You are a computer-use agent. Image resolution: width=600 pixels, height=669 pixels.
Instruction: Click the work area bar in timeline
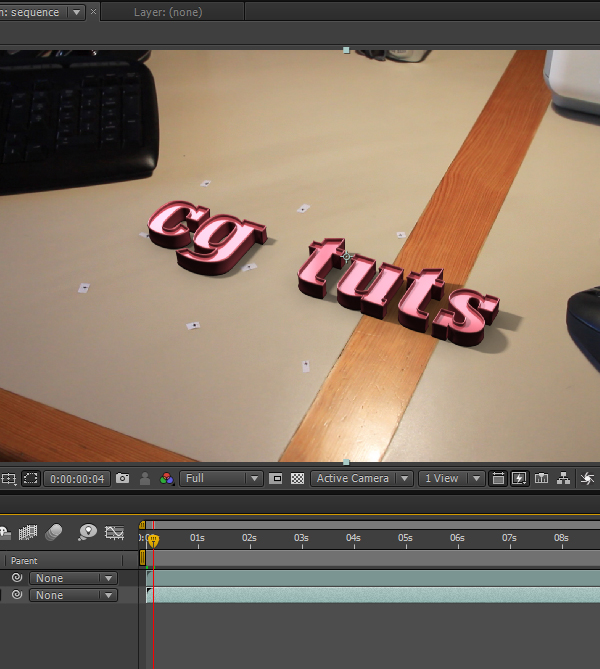(x=373, y=558)
